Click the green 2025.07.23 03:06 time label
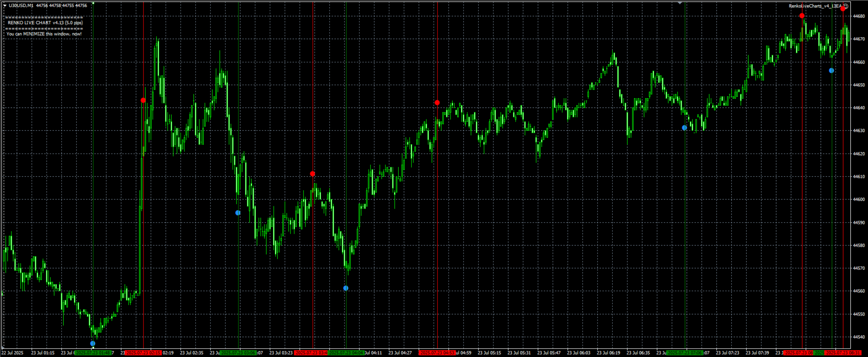The width and height of the screenshot is (868, 357). click(x=238, y=353)
